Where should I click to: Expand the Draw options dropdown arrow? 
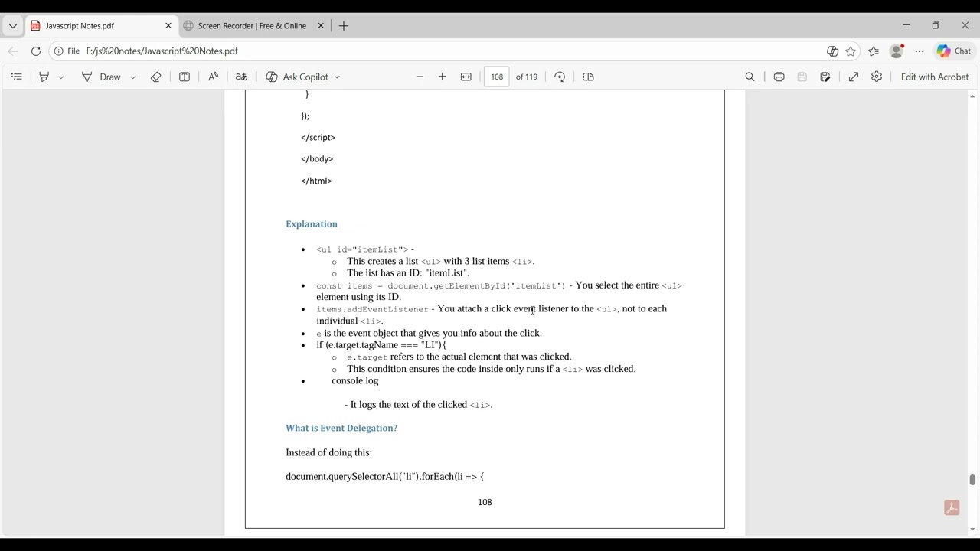(133, 77)
